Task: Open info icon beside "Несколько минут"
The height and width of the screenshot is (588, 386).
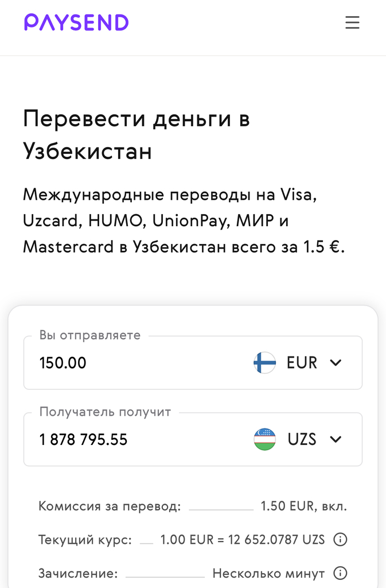Action: click(x=340, y=574)
